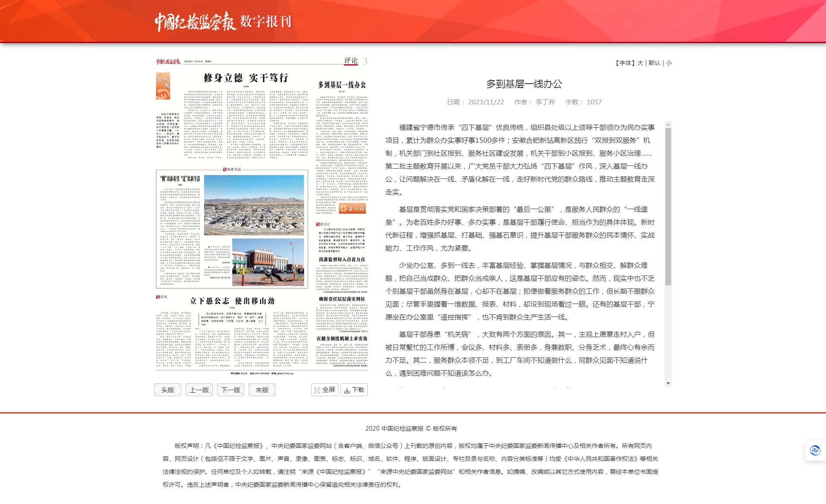Click the author name 李丁乔
Screen dimensions: 826x504
545,102
